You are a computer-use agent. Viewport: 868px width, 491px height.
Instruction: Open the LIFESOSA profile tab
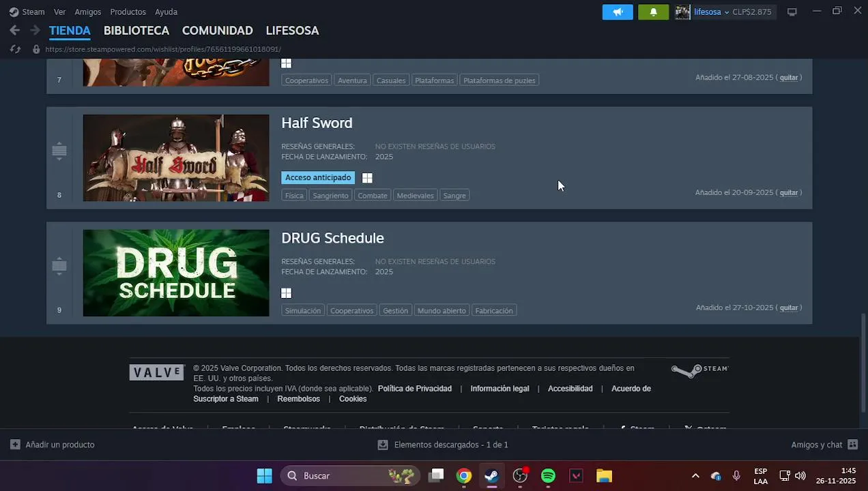[292, 31]
